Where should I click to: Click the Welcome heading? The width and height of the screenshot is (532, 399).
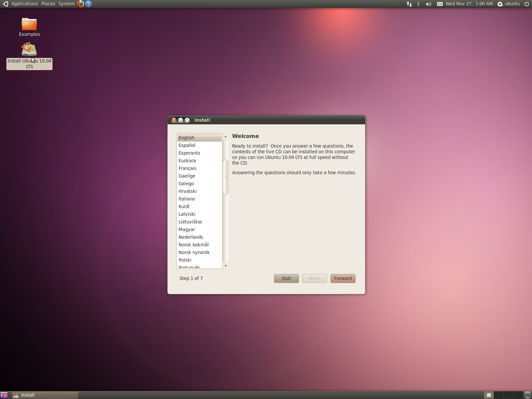[x=245, y=136]
